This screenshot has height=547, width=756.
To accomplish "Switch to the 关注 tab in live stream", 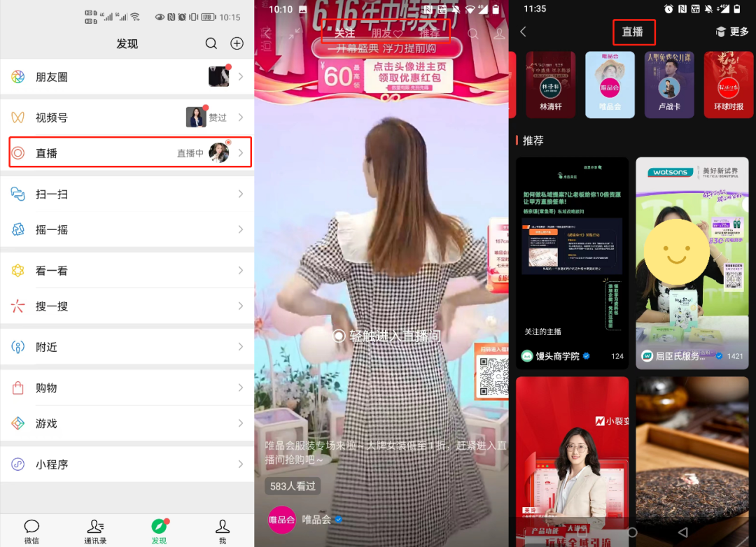I will click(x=346, y=33).
